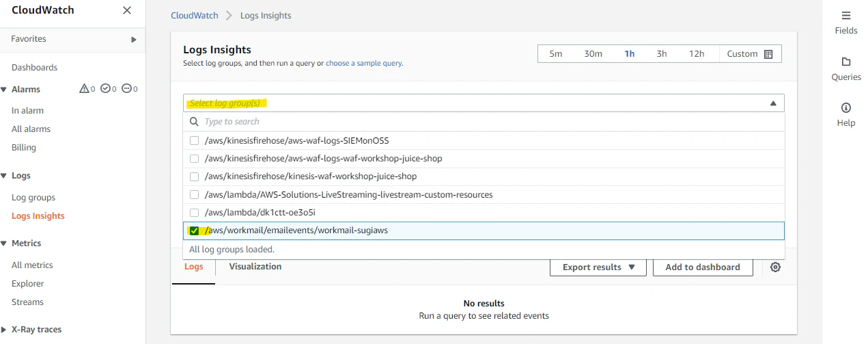Check /aws/lambda/dk1ctt-oe3o5i log group
868x344 pixels.
(194, 213)
